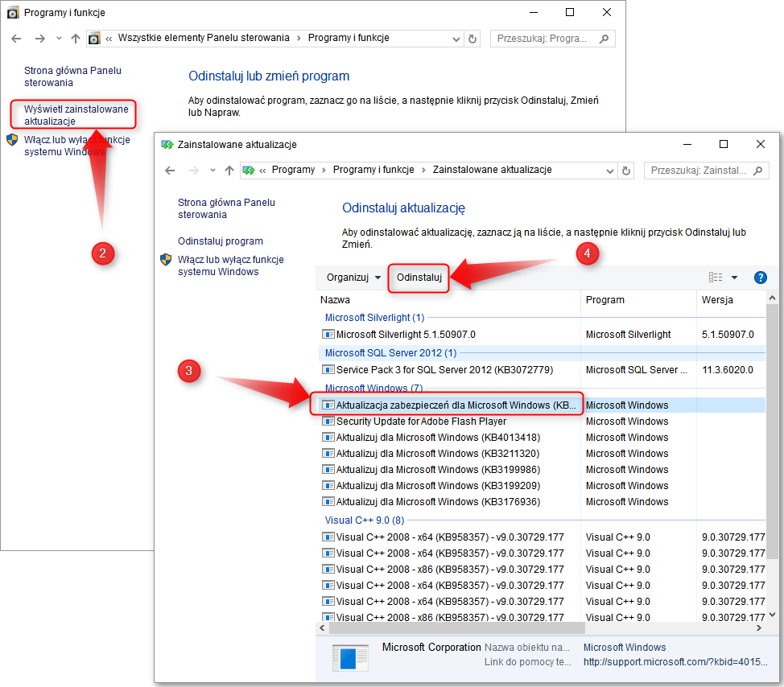Click up arrow in Zainstalowane aktualizacje window
Viewport: 784px width, 687px height.
coord(229,171)
